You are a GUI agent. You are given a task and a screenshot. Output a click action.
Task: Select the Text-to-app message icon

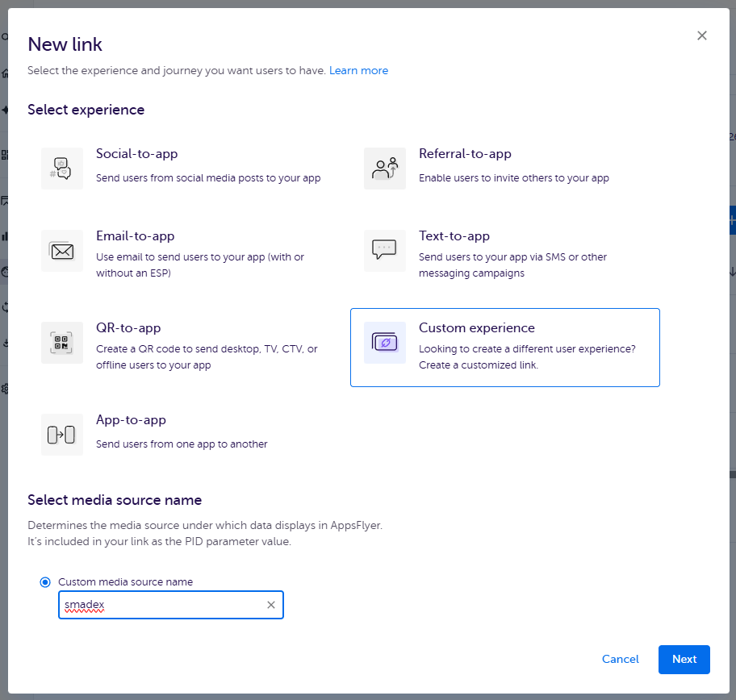385,251
